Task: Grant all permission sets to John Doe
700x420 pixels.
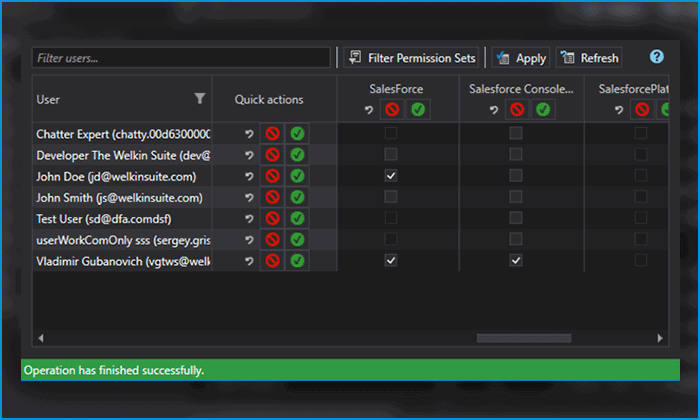Action: pos(297,176)
